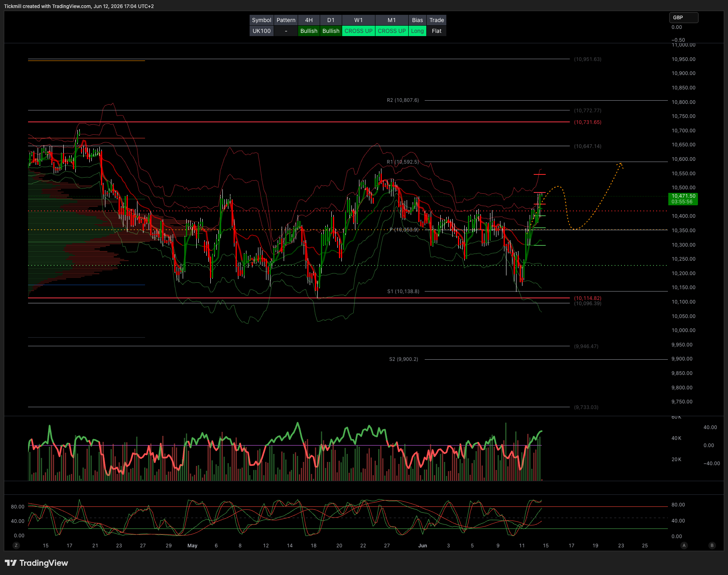Open the TradingView logo link

pyautogui.click(x=36, y=563)
